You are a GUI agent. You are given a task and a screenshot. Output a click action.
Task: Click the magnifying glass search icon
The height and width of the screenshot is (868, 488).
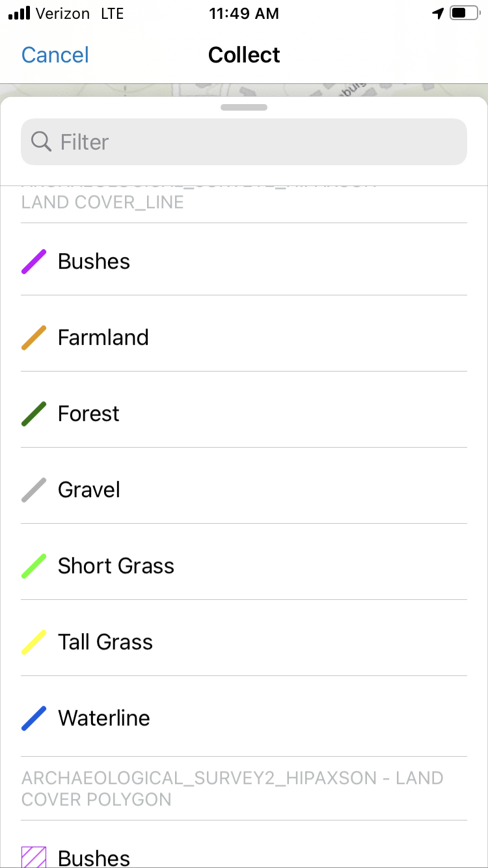pyautogui.click(x=41, y=141)
